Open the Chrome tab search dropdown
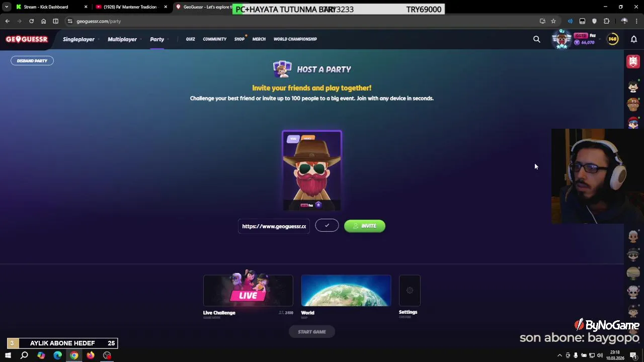 tap(7, 7)
